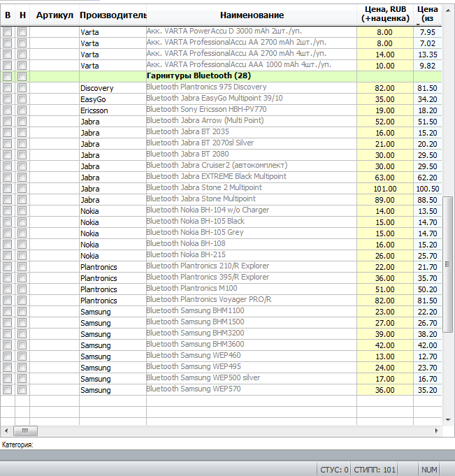Click base price 42.00 for Samsung BHM3600
455x476 pixels.
tap(427, 345)
